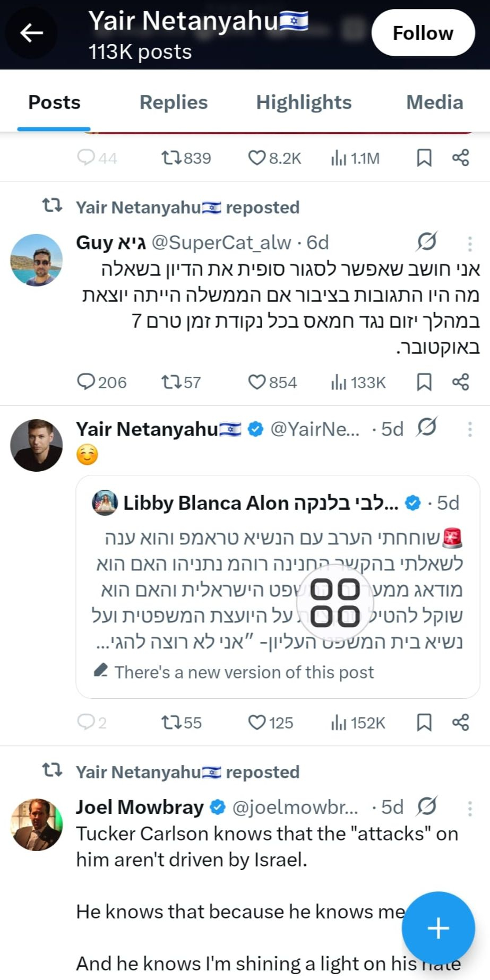The image size is (490, 980).
Task: Follow Yair Netanyahu's account
Action: point(423,33)
